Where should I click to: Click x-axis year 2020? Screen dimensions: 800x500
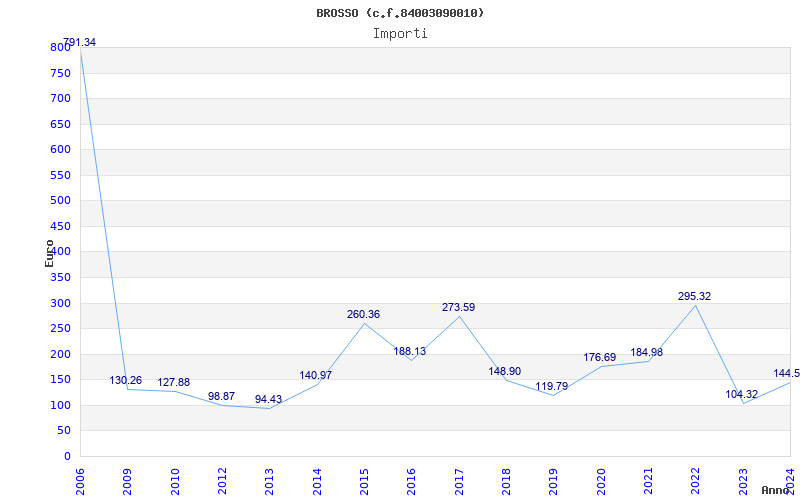[x=601, y=482]
